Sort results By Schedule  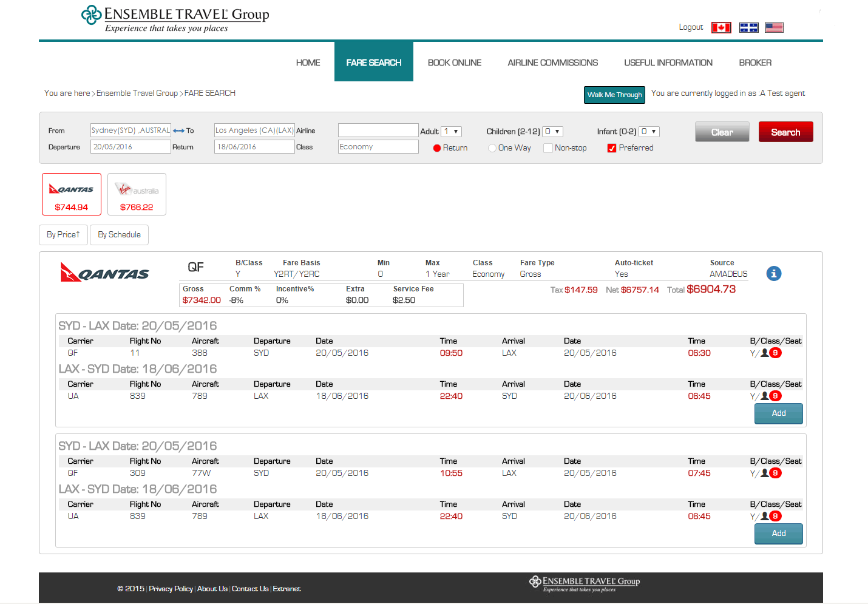(x=119, y=235)
